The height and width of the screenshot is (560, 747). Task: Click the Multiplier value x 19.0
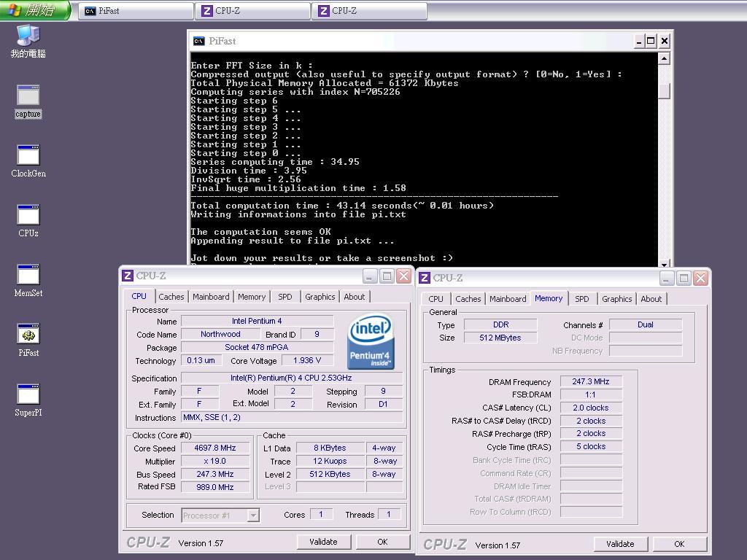pos(215,462)
